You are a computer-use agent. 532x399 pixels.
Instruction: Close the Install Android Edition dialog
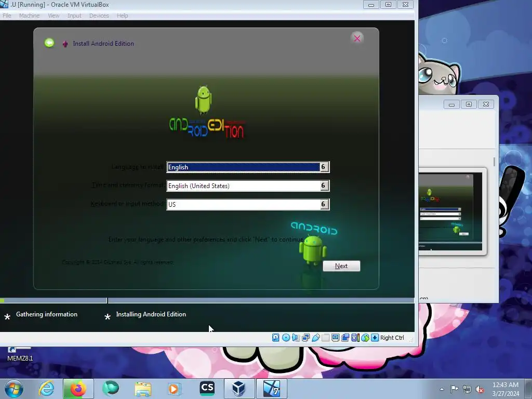[357, 38]
